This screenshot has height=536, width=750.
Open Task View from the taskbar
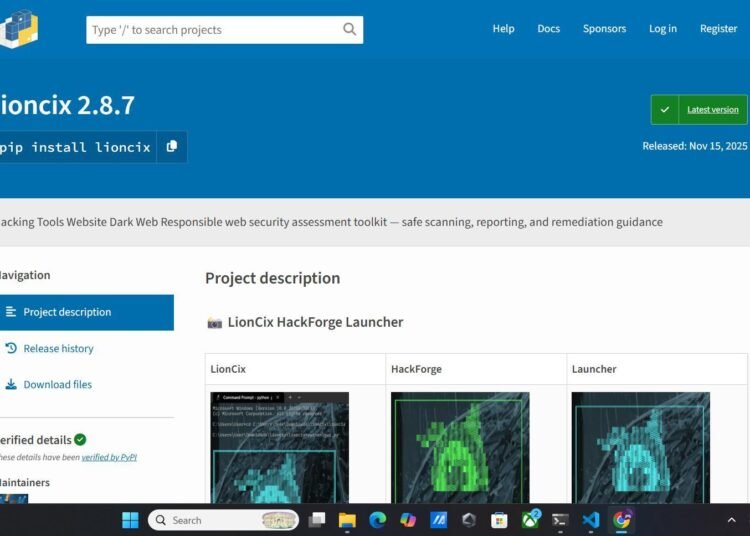(x=317, y=520)
